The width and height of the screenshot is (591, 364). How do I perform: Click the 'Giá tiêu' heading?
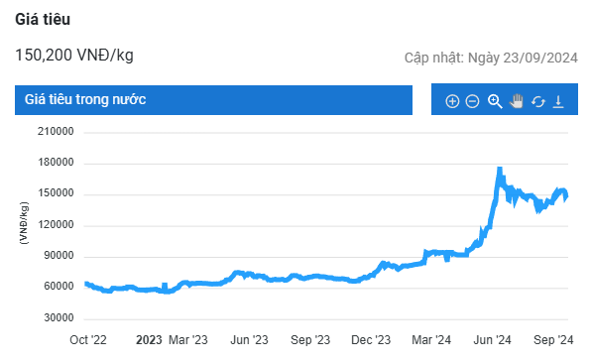[x=43, y=19]
